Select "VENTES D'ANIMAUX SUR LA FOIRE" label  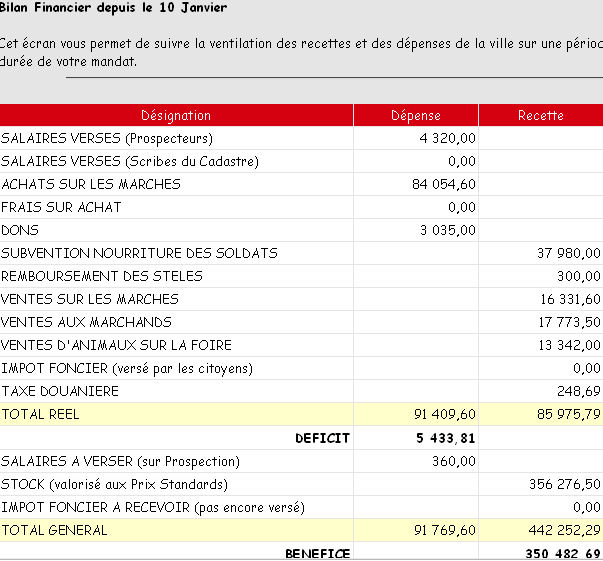tap(117, 345)
